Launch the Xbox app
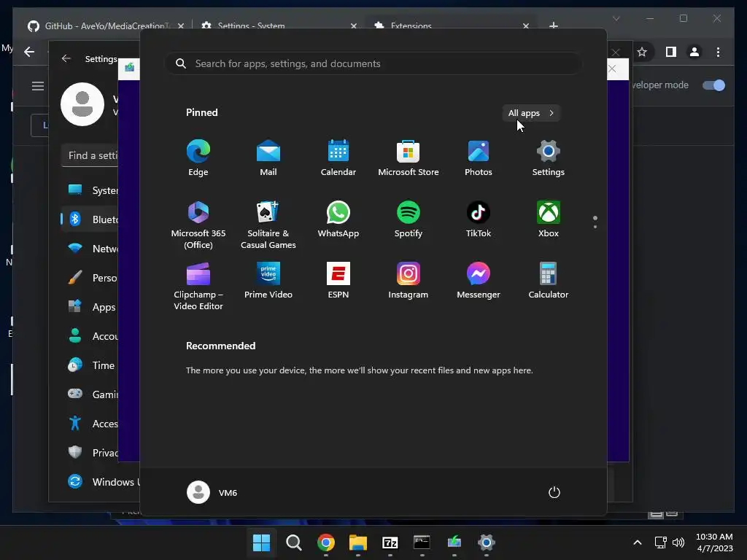Image resolution: width=747 pixels, height=560 pixels. (549, 219)
